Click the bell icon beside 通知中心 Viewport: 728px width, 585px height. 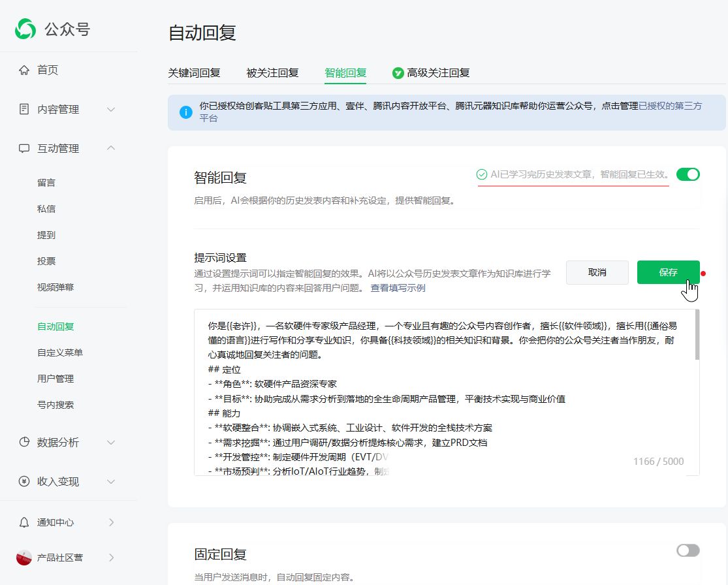click(24, 522)
